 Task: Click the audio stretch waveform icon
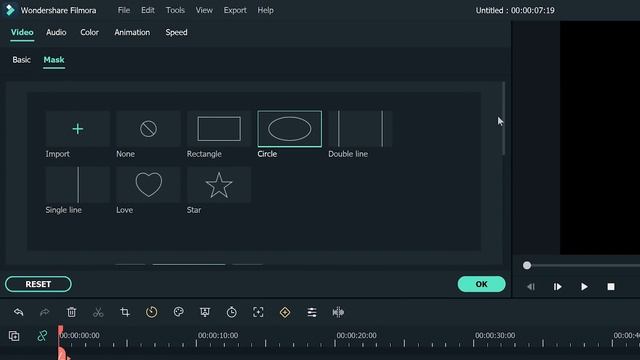click(338, 312)
